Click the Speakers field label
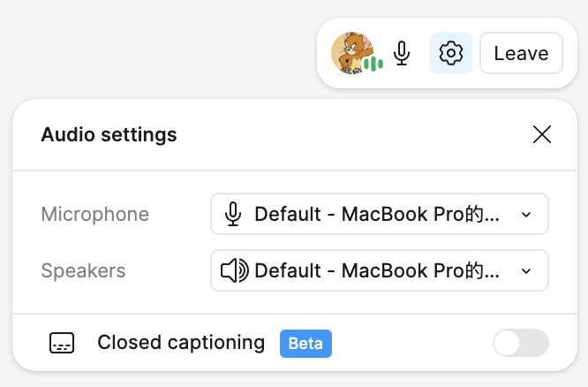This screenshot has height=387, width=588. 84,270
